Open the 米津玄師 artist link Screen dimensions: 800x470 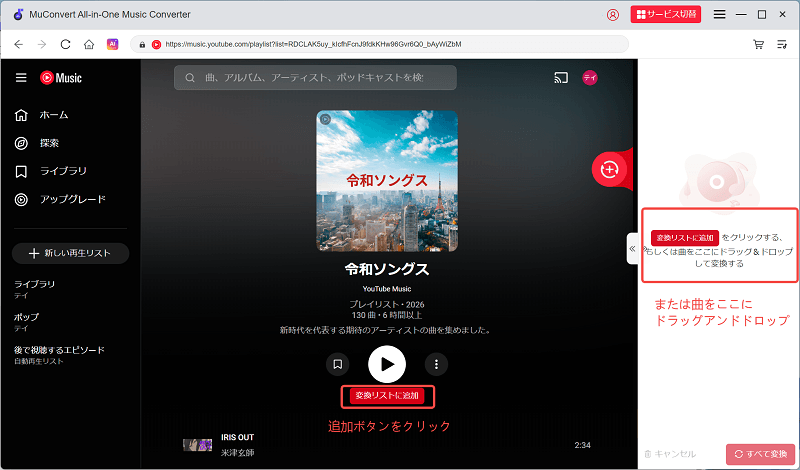coord(237,453)
